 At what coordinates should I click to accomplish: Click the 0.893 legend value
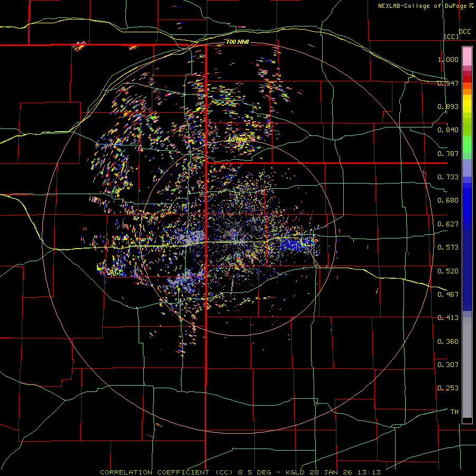[x=448, y=106]
